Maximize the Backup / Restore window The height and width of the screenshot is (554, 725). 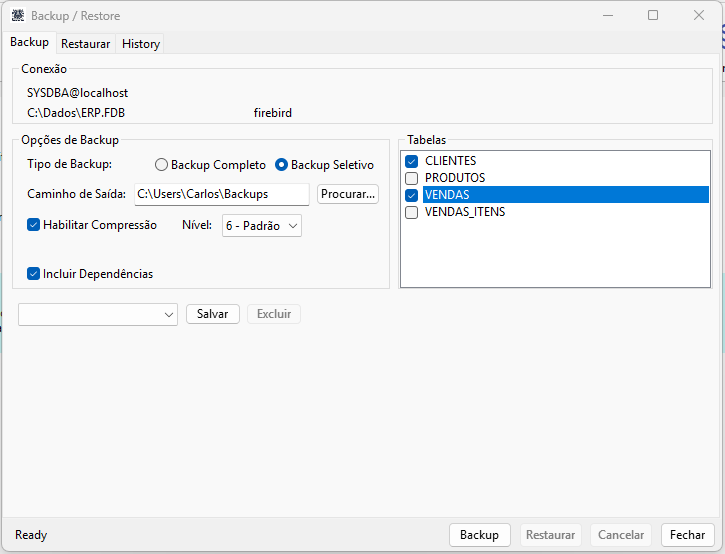click(x=653, y=15)
